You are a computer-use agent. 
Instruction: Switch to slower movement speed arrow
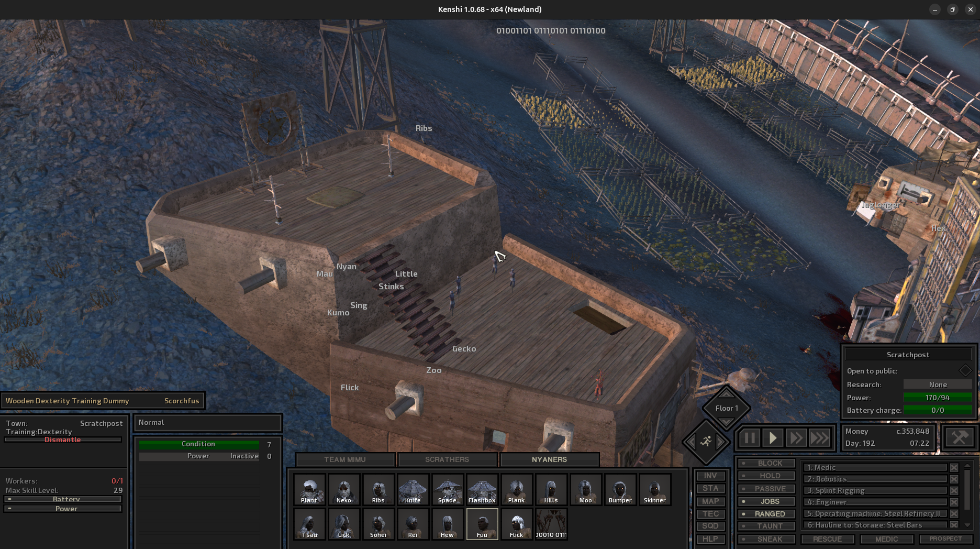(691, 442)
